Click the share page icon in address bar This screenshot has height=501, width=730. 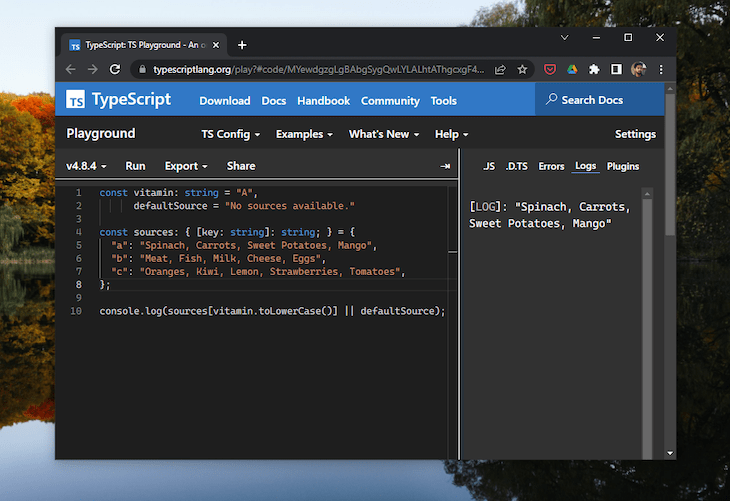[x=500, y=69]
